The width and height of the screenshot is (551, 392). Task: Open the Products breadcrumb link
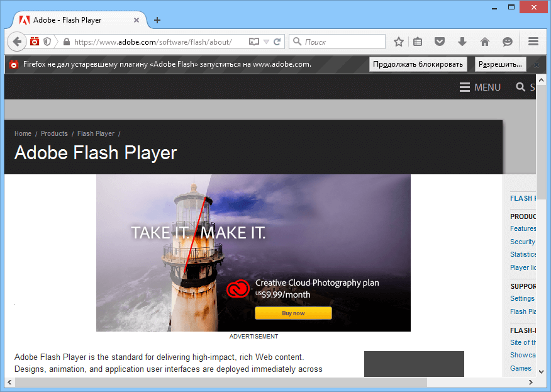[54, 133]
